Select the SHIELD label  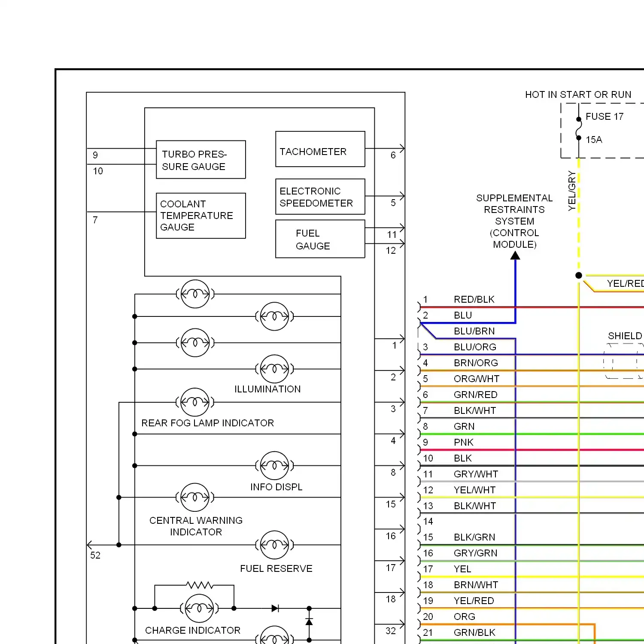[x=625, y=336]
